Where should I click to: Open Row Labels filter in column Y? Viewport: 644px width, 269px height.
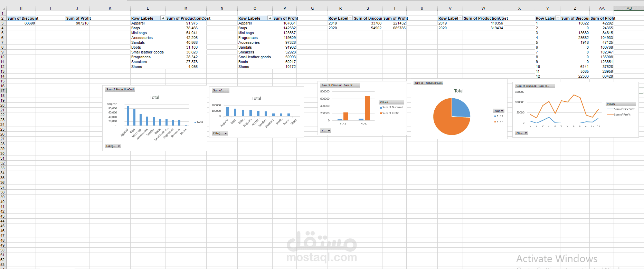[558, 18]
